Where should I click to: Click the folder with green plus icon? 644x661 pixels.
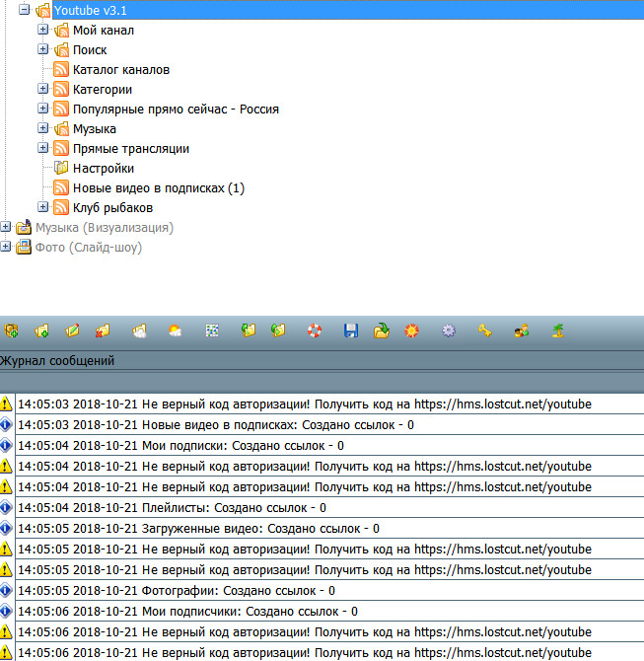click(x=42, y=331)
